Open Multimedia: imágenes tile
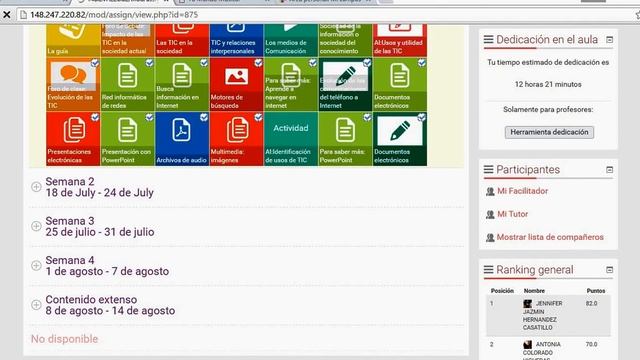The image size is (640, 360). click(236, 139)
